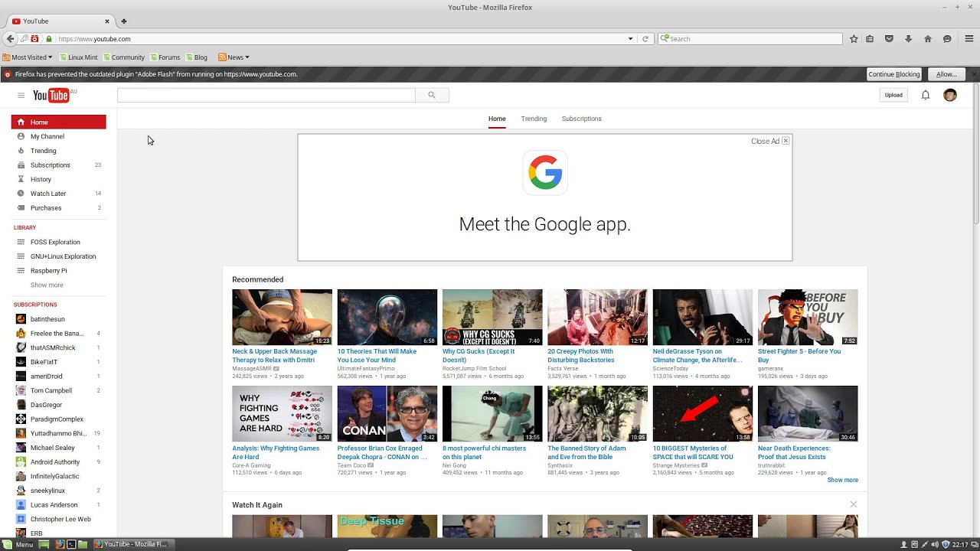Reload the page with refresh icon
Image resolution: width=980 pixels, height=551 pixels.
pyautogui.click(x=645, y=39)
